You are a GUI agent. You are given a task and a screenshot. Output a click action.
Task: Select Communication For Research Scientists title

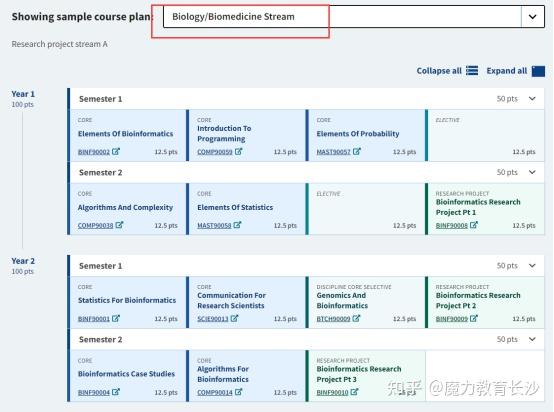[x=231, y=300]
